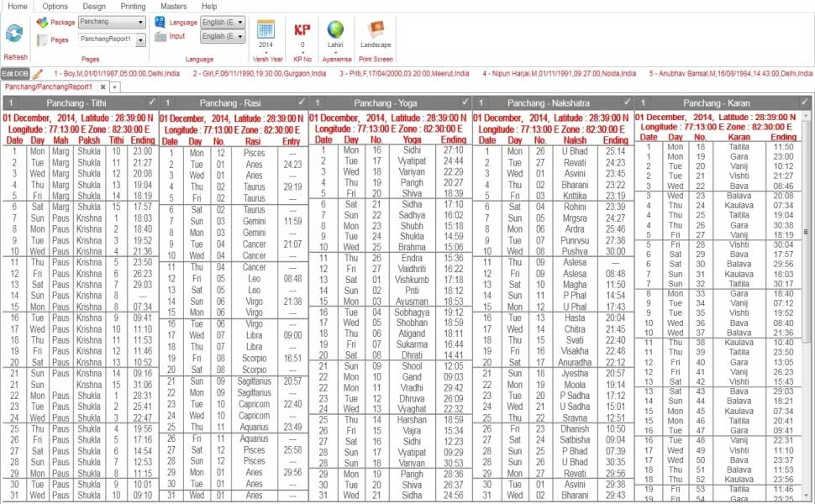This screenshot has width=815, height=504.
Task: Click the Package icon
Action: 42,23
